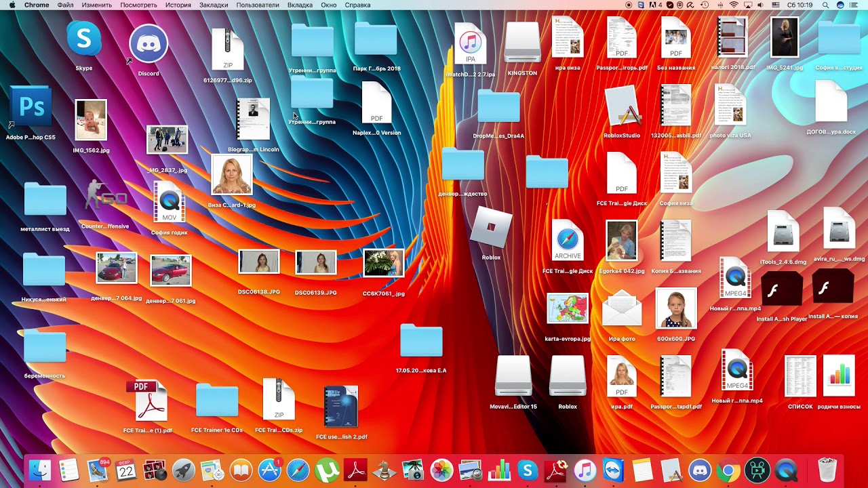Click the date and time Сб 10:19
Screen dimensions: 868x488
coord(800,5)
